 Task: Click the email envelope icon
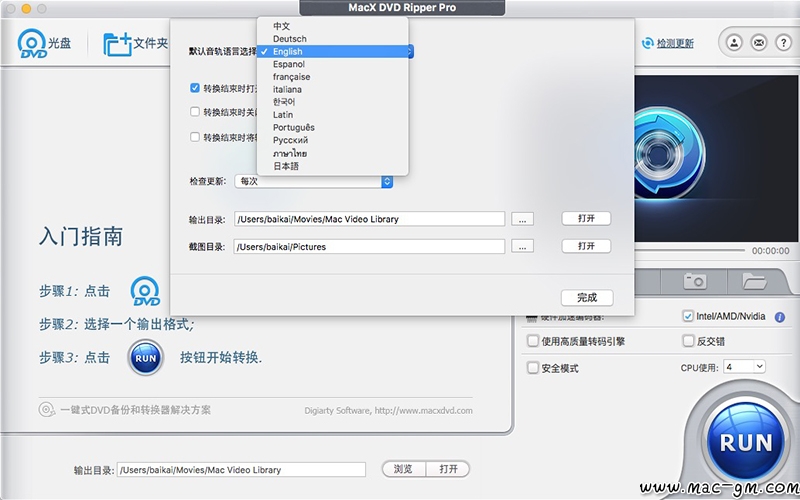point(759,42)
